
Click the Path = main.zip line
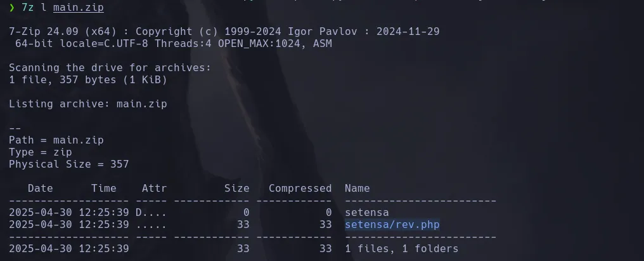56,140
